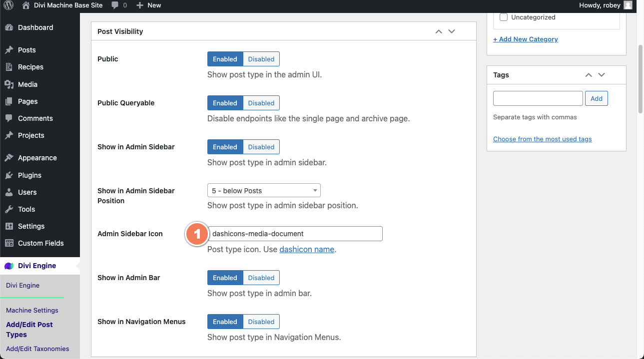Screen dimensions: 644x359
Task: Open Choose from the most used tags
Action: coord(543,139)
